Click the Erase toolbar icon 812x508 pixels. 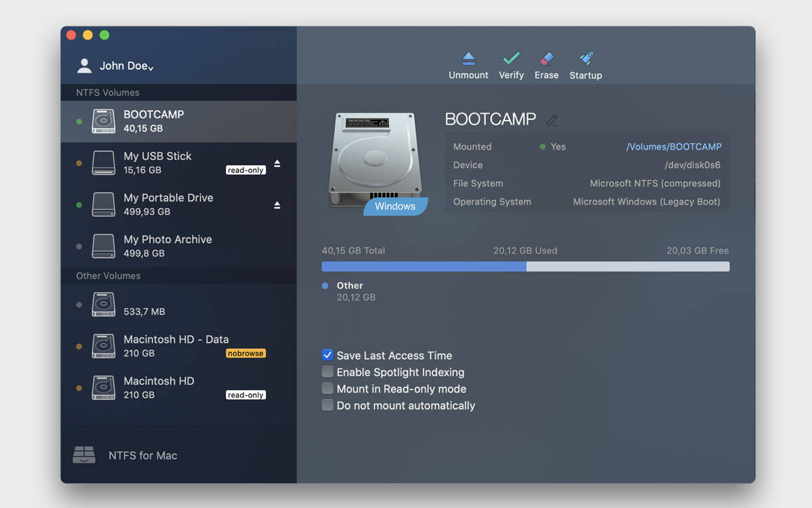click(x=547, y=59)
